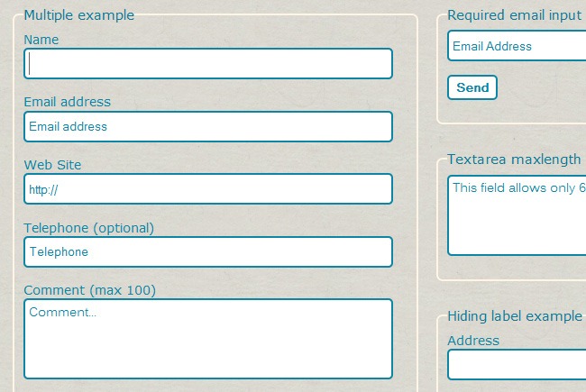Click inside the Comment textarea

click(x=208, y=339)
